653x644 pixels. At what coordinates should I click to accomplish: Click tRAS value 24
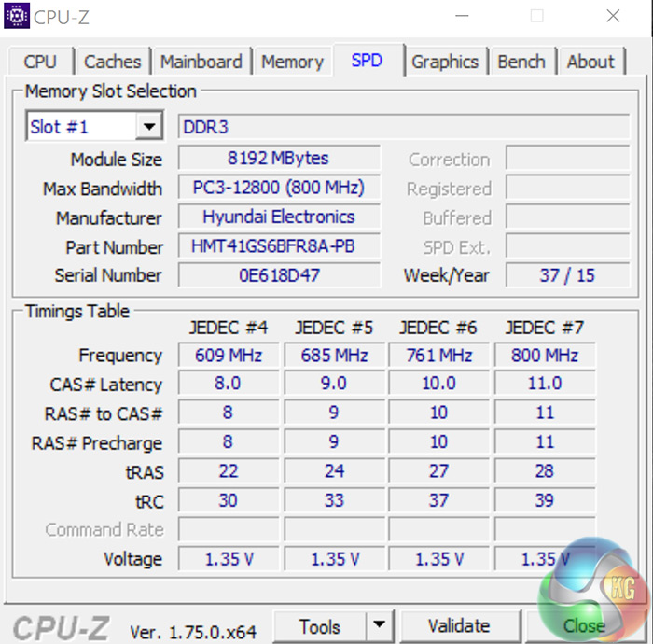pos(334,471)
